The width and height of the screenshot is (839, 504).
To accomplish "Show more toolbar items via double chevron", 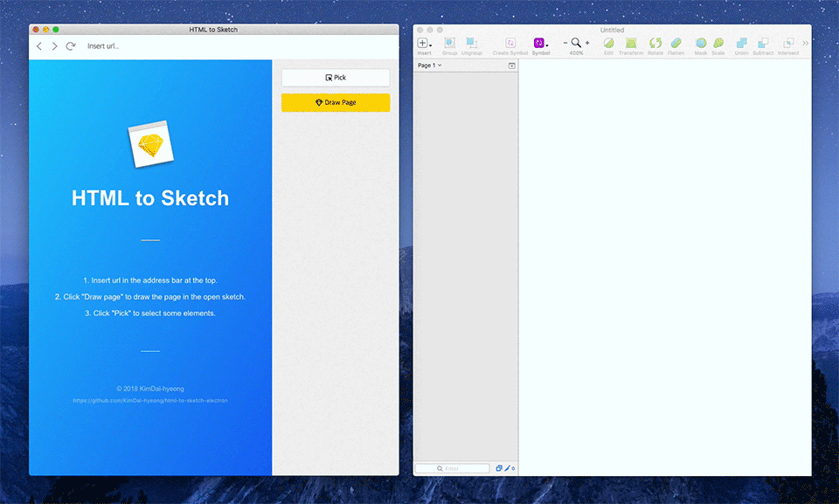I will pos(805,43).
